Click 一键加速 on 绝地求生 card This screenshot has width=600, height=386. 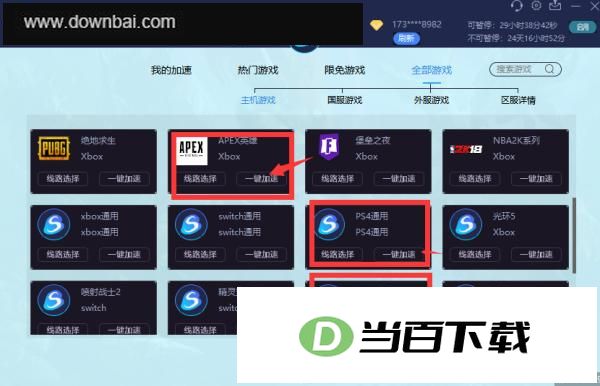(x=124, y=179)
